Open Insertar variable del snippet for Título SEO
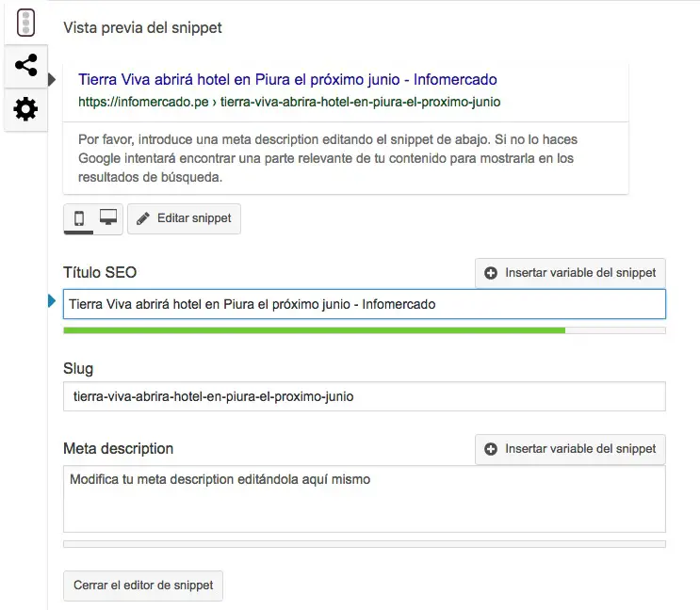This screenshot has width=700, height=610. (570, 273)
